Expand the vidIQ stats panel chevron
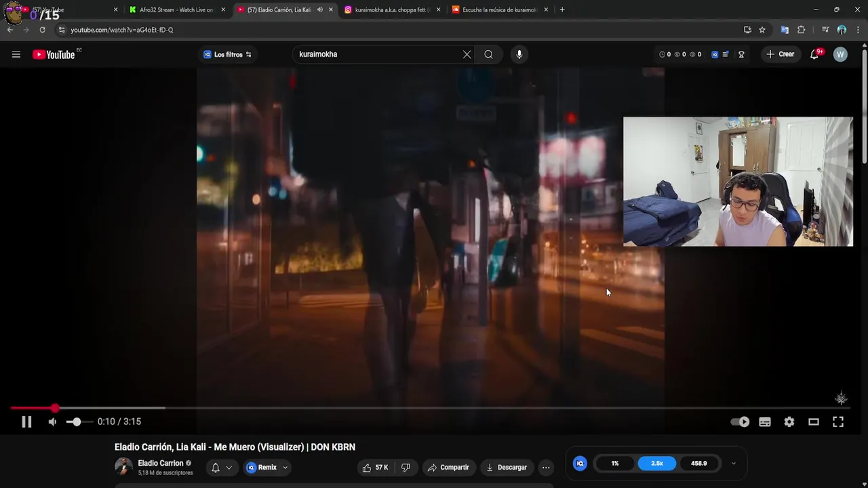Viewport: 868px width, 488px height. point(733,464)
